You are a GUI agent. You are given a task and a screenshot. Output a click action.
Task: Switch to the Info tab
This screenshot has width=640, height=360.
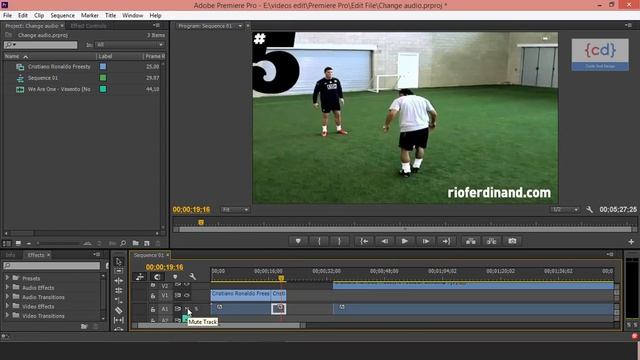[x=10, y=255]
